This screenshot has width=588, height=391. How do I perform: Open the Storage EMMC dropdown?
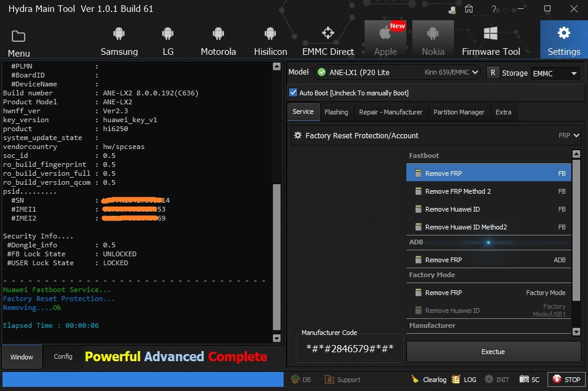point(555,73)
